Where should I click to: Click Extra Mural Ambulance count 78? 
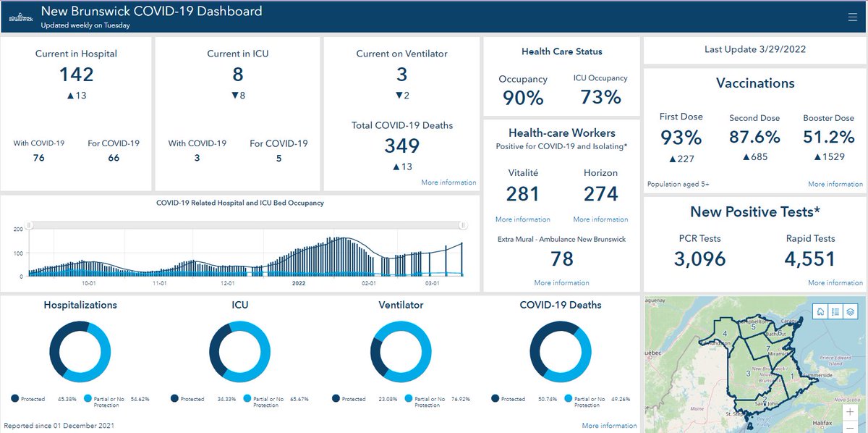(562, 259)
